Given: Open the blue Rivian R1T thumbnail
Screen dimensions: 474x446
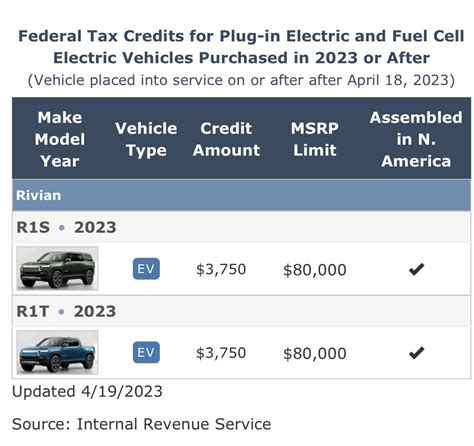Looking at the screenshot, I should 57,352.
